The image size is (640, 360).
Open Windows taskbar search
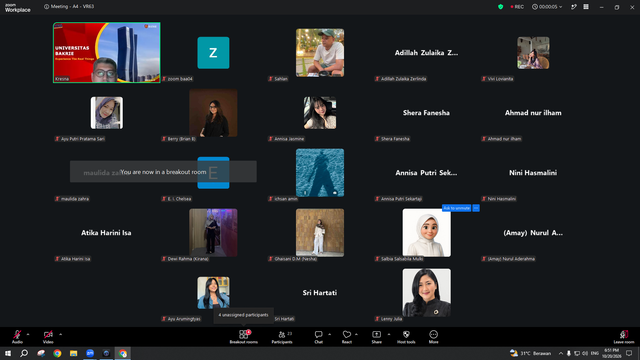pyautogui.click(x=24, y=353)
